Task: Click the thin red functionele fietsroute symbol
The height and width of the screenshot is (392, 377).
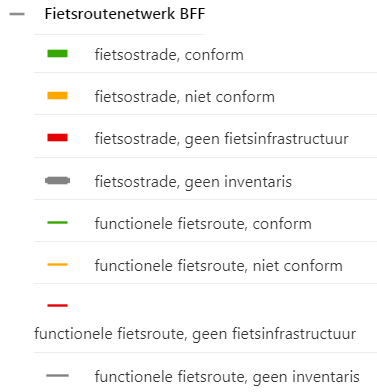Action: click(57, 305)
